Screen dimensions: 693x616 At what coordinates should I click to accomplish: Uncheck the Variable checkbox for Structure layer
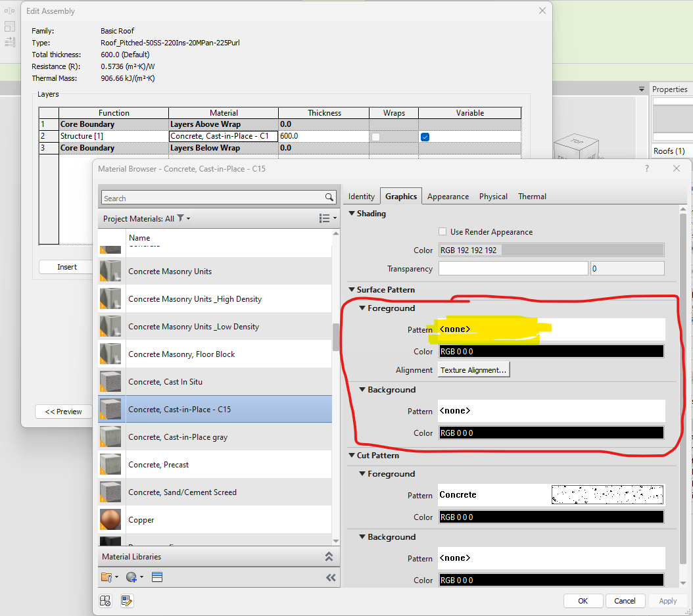click(x=424, y=136)
